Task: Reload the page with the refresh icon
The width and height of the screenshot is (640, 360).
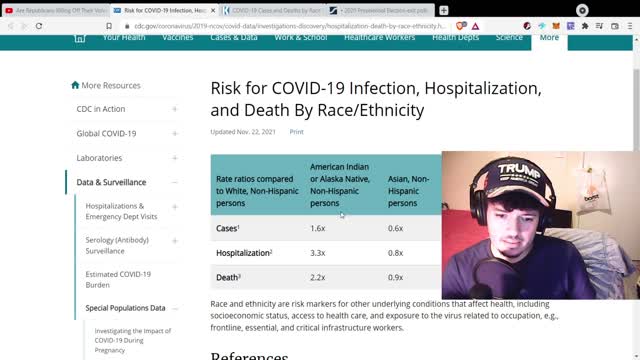Action: (x=39, y=26)
